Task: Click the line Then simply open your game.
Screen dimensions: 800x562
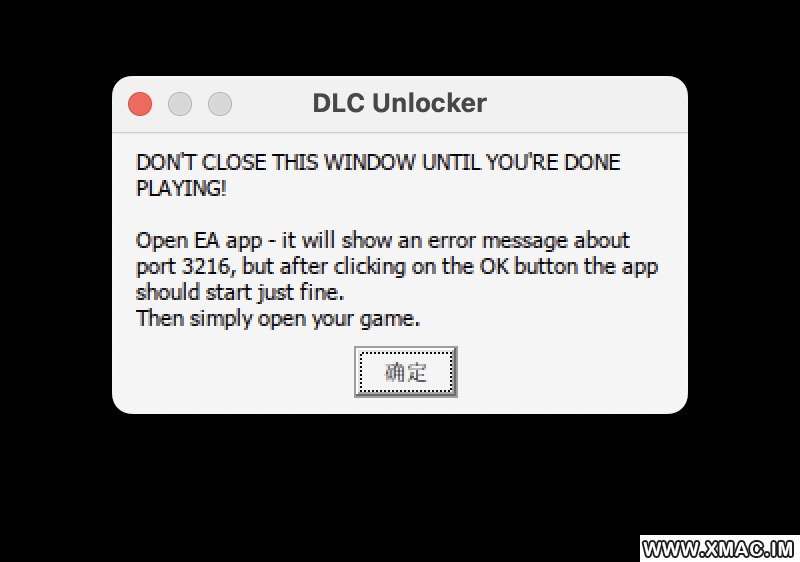Action: point(278,319)
